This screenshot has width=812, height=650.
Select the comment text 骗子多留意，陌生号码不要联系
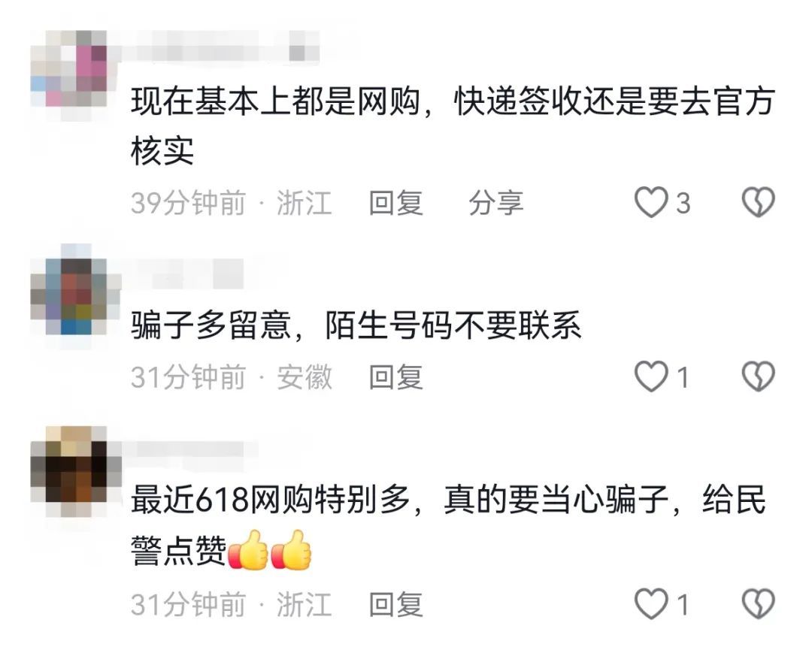click(356, 325)
